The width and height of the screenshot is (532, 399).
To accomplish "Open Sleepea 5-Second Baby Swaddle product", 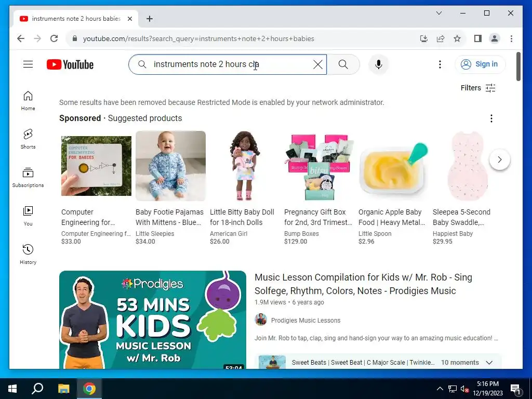I will tap(461, 217).
